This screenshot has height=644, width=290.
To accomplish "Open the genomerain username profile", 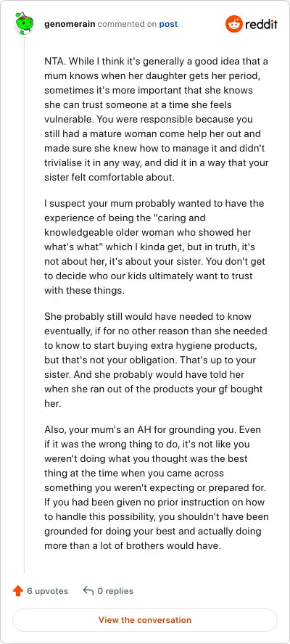I will pyautogui.click(x=70, y=24).
